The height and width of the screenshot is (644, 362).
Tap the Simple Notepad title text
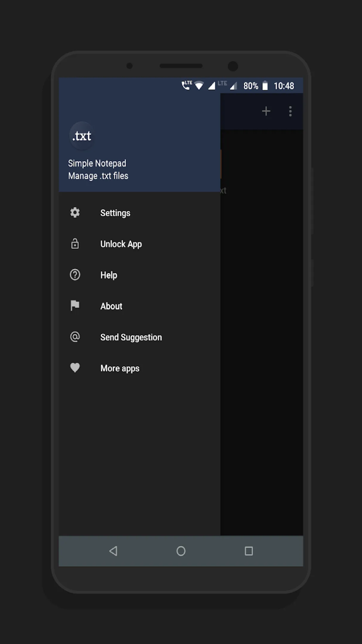pos(97,163)
